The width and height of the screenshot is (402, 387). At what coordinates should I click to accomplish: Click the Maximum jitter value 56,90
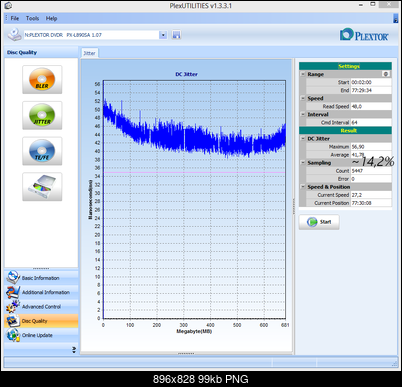click(x=371, y=147)
